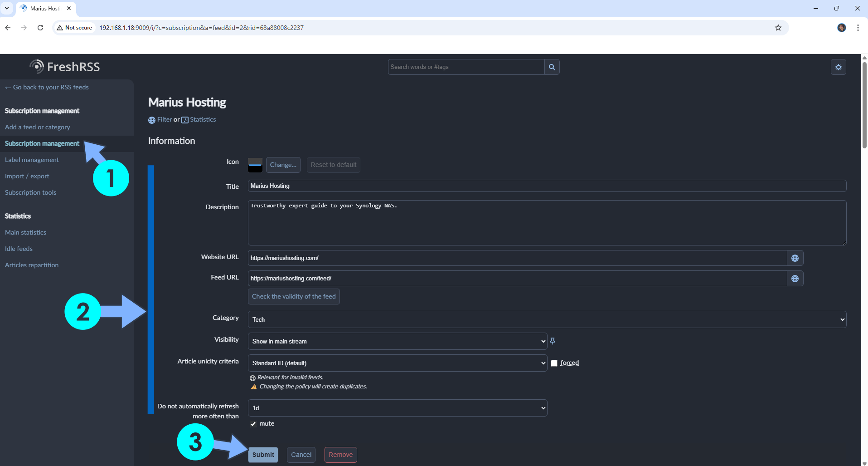The image size is (868, 466).
Task: Focus the Feed URL field
Action: pyautogui.click(x=517, y=279)
